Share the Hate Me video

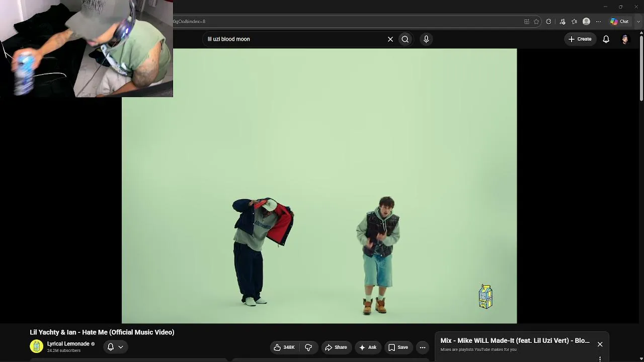(336, 347)
